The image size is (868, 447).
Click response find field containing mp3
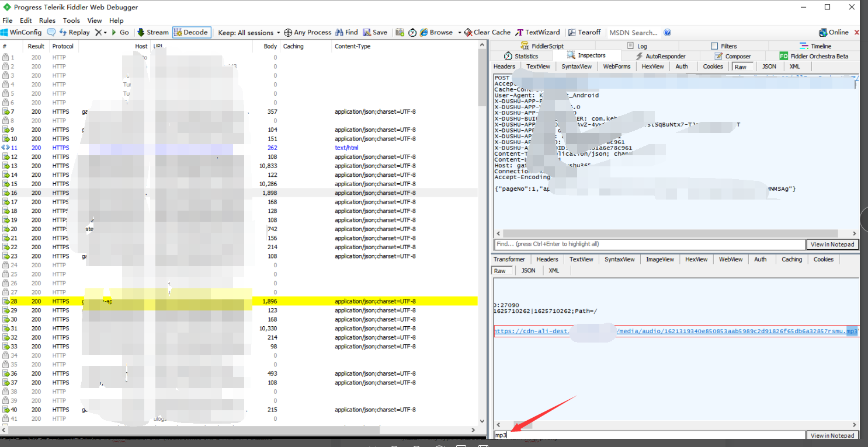(649, 436)
